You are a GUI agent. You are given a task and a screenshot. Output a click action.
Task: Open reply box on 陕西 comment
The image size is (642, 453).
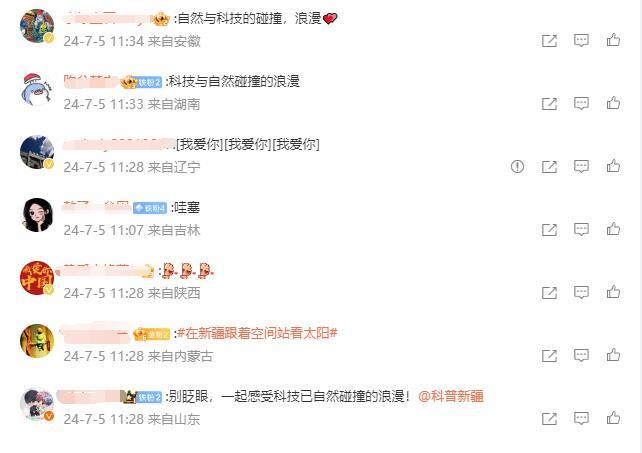581,292
